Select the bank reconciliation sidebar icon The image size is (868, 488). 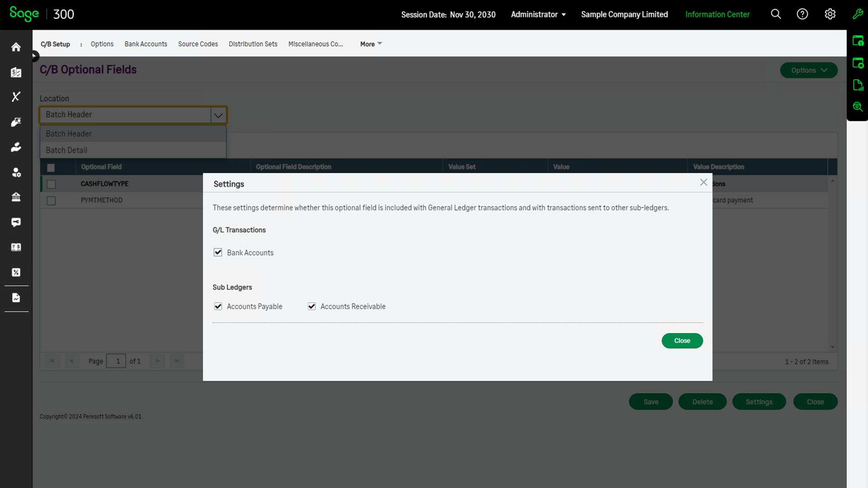[16, 72]
